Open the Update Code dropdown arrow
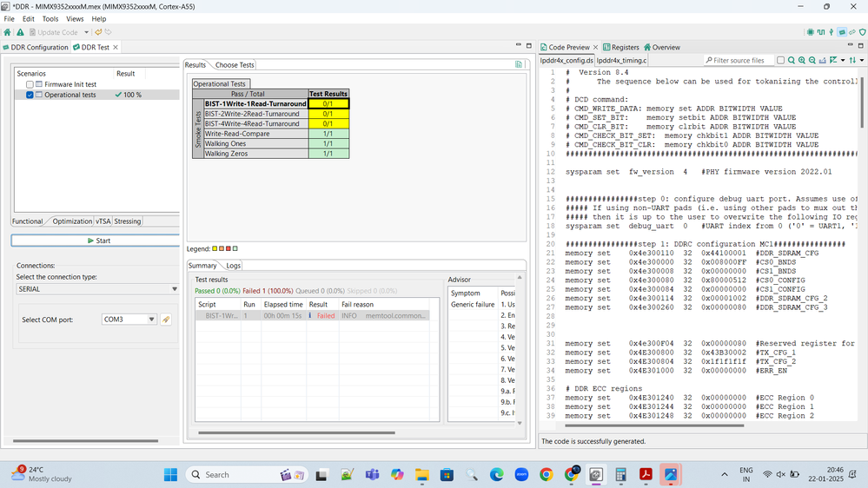 [x=86, y=33]
